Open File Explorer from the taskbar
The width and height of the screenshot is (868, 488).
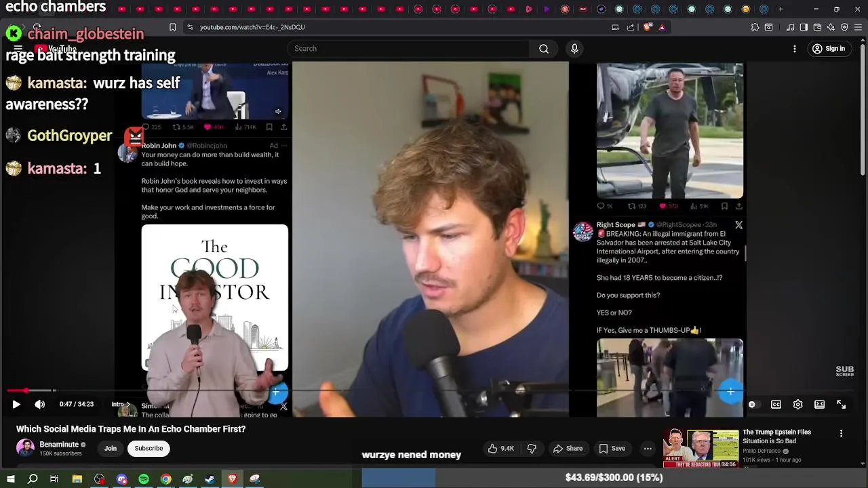77,479
